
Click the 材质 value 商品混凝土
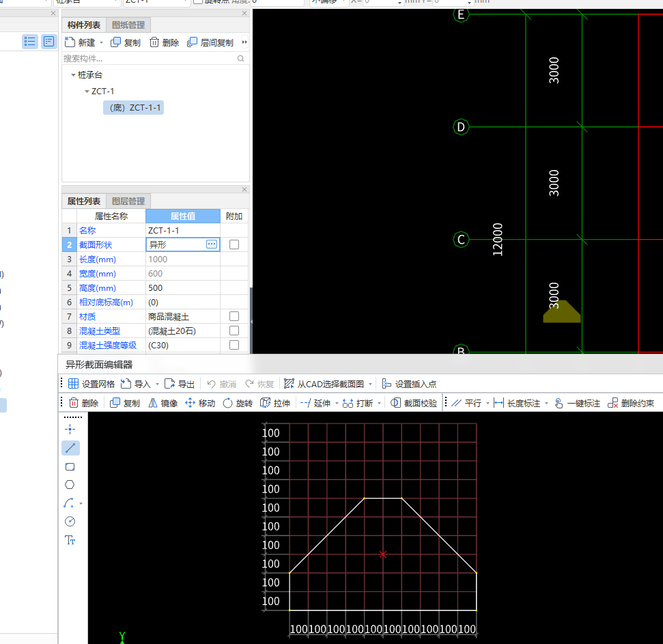pyautogui.click(x=183, y=317)
